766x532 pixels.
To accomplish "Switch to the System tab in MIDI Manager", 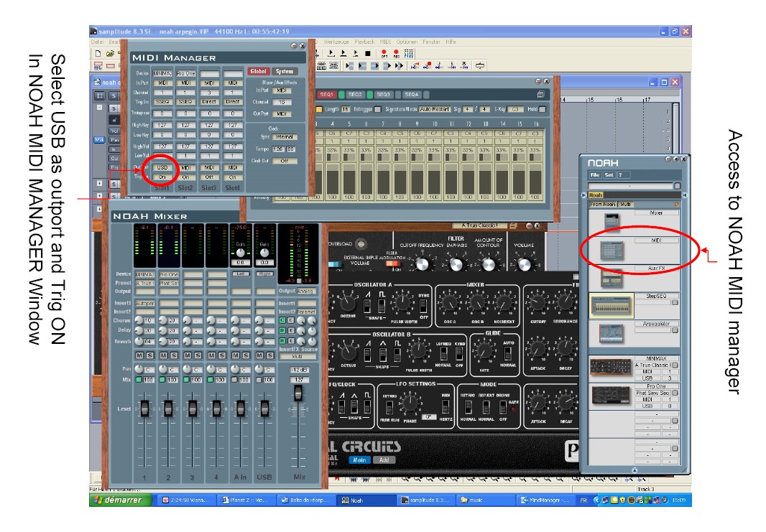I will point(285,71).
